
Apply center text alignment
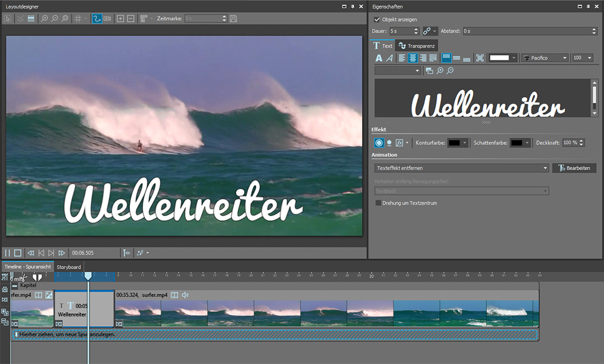click(x=413, y=58)
